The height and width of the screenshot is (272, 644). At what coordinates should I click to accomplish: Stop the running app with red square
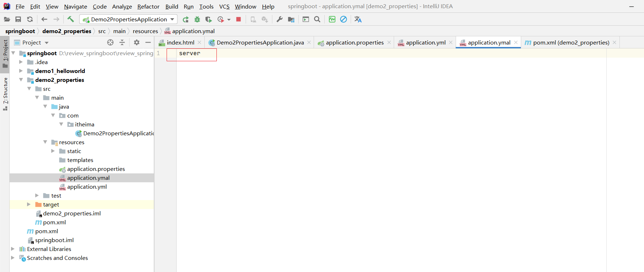point(239,19)
